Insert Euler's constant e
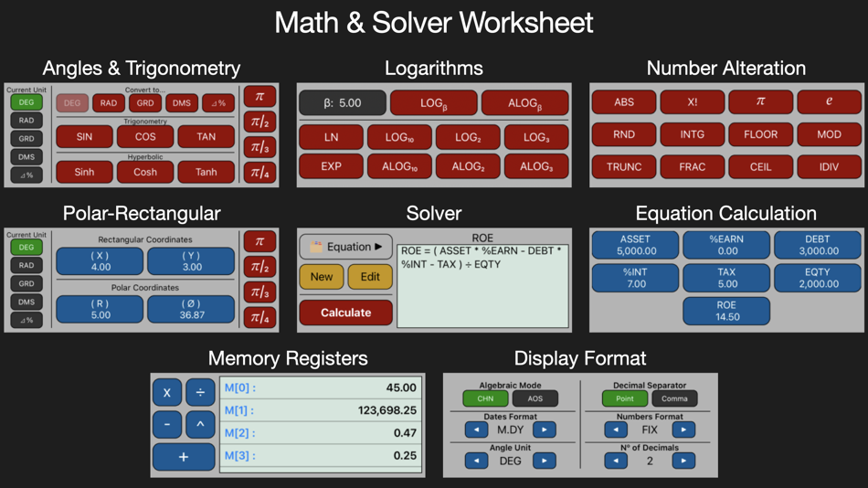Screen dimensions: 868x488 coord(829,102)
